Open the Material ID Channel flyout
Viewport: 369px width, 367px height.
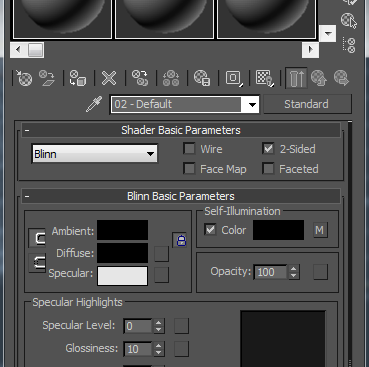234,78
